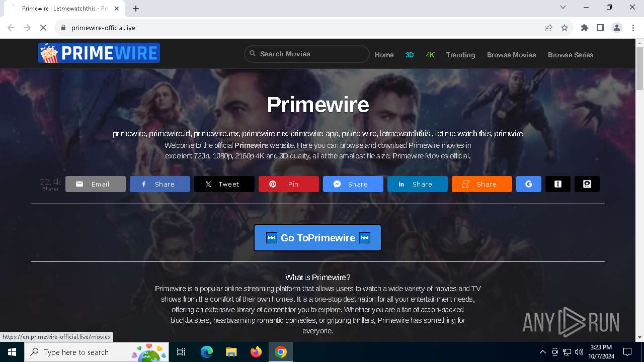Click the search magnifier icon
The image size is (644, 362).
(x=253, y=54)
